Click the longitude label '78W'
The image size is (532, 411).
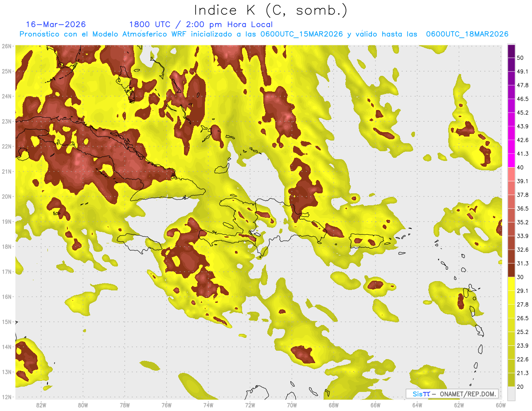[x=125, y=405]
